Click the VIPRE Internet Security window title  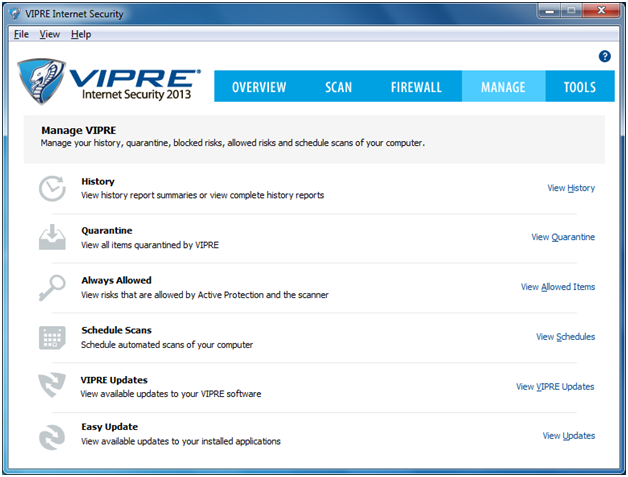coord(74,14)
